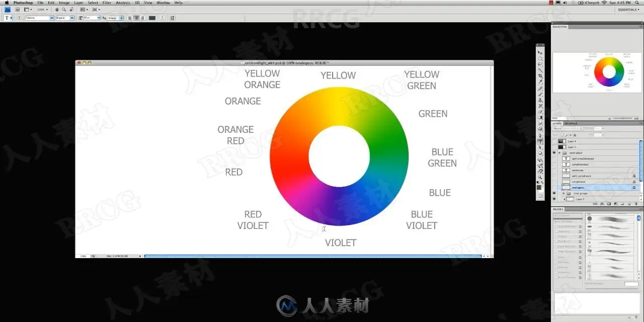Enable Dual Brush checkbox in Brushes panel
644x322 pixels.
(x=556, y=242)
